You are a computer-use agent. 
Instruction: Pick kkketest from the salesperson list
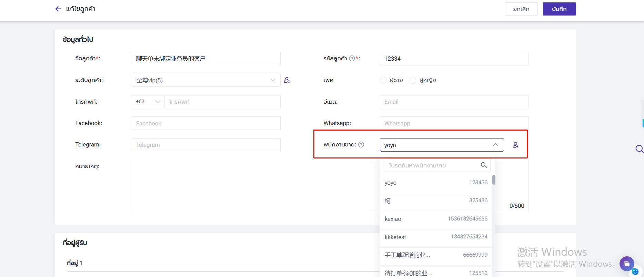tap(436, 237)
